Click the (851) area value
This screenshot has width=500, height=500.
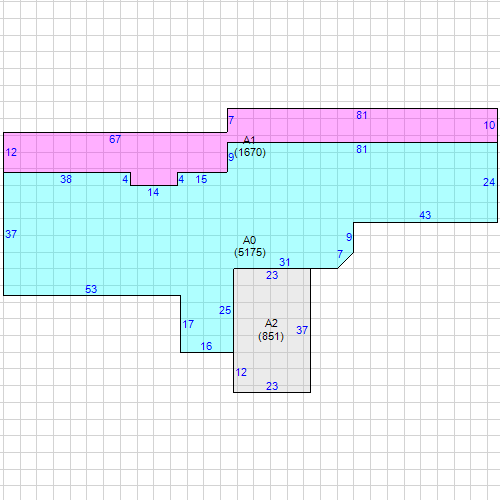click(271, 336)
